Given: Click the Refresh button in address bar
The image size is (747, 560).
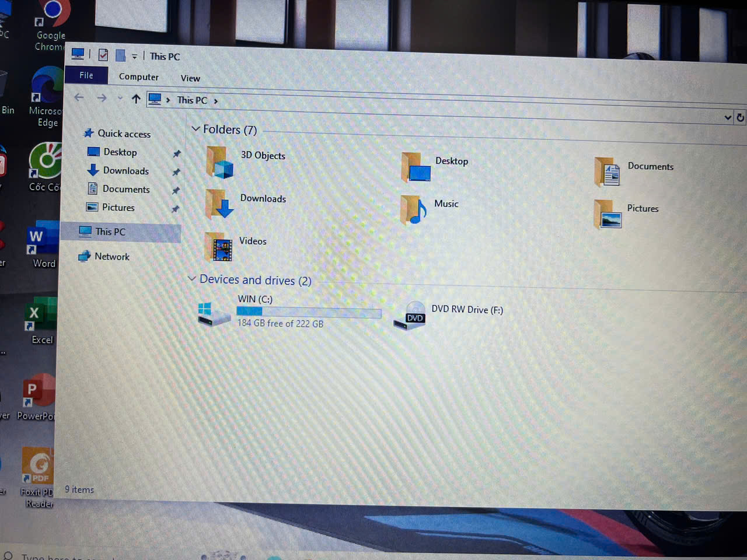Looking at the screenshot, I should point(740,117).
